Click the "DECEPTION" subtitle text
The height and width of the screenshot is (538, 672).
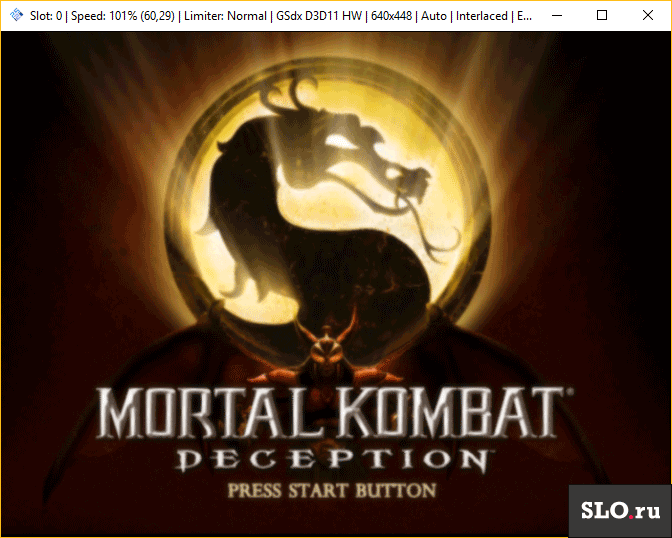click(x=333, y=460)
